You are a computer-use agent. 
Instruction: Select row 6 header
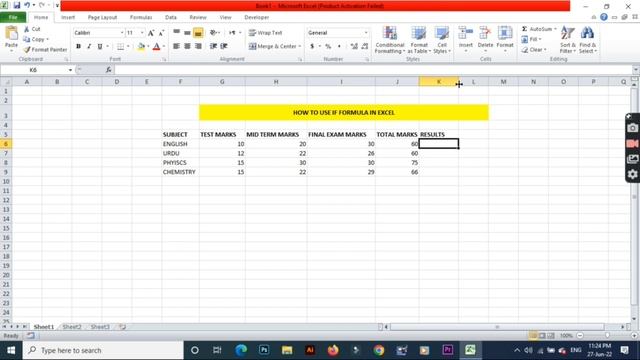pos(6,144)
